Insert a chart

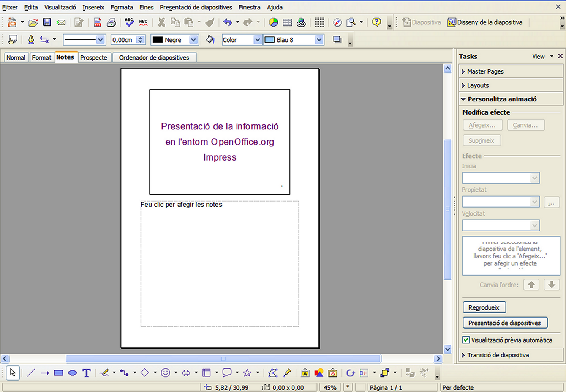274,22
